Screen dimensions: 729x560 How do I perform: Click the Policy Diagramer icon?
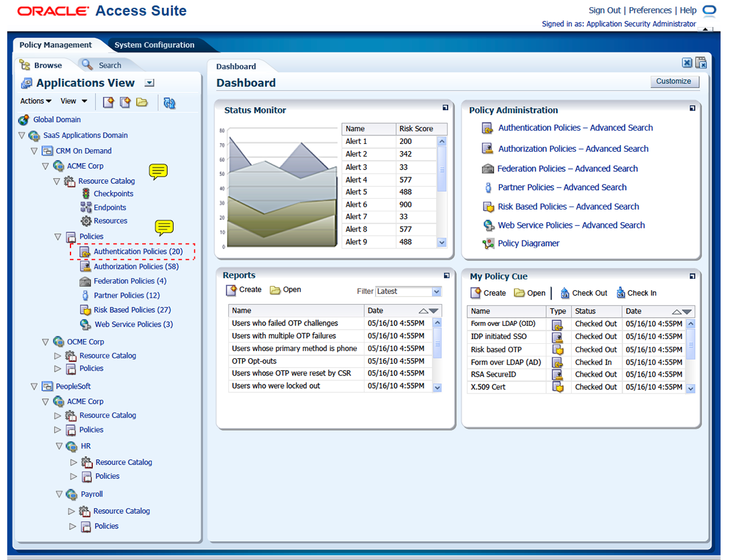click(x=488, y=244)
